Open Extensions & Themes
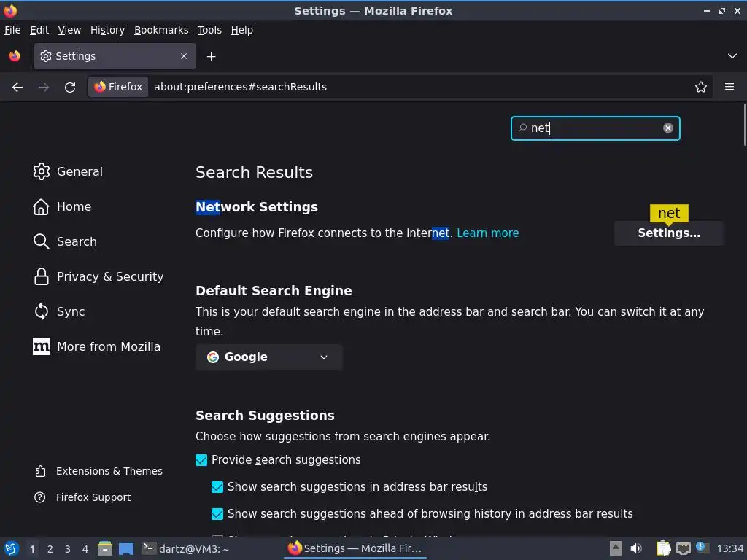Image resolution: width=747 pixels, height=560 pixels. click(98, 471)
